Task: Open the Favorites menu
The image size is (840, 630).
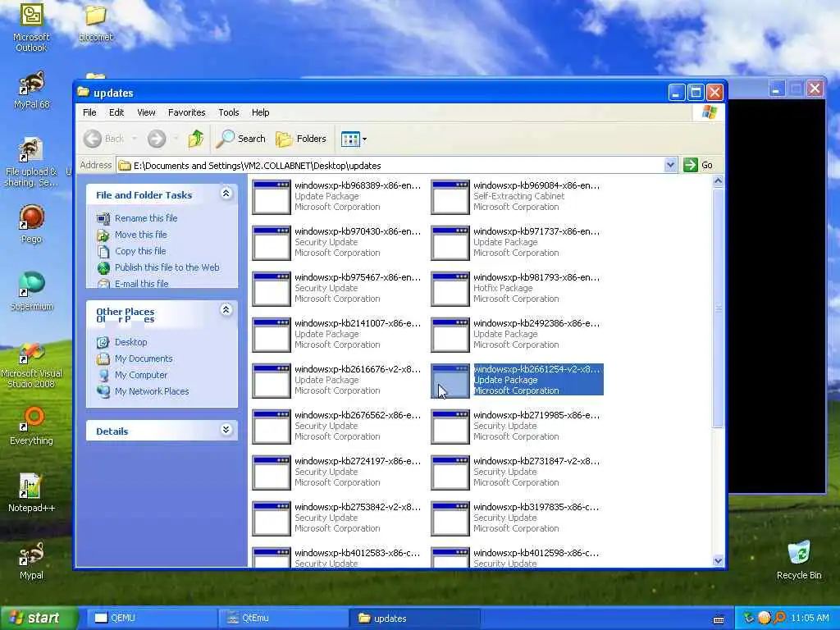Action: (186, 112)
